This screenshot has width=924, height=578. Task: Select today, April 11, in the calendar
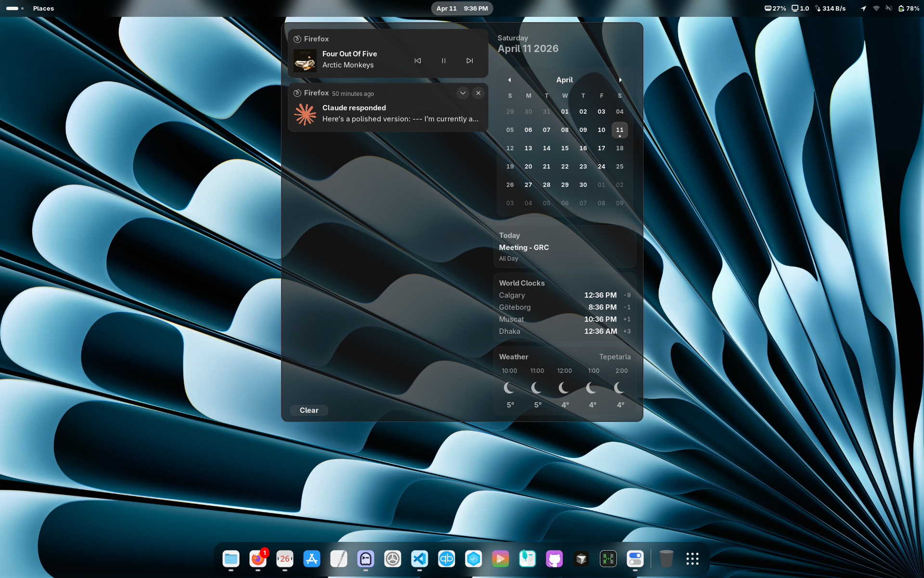[x=620, y=130]
